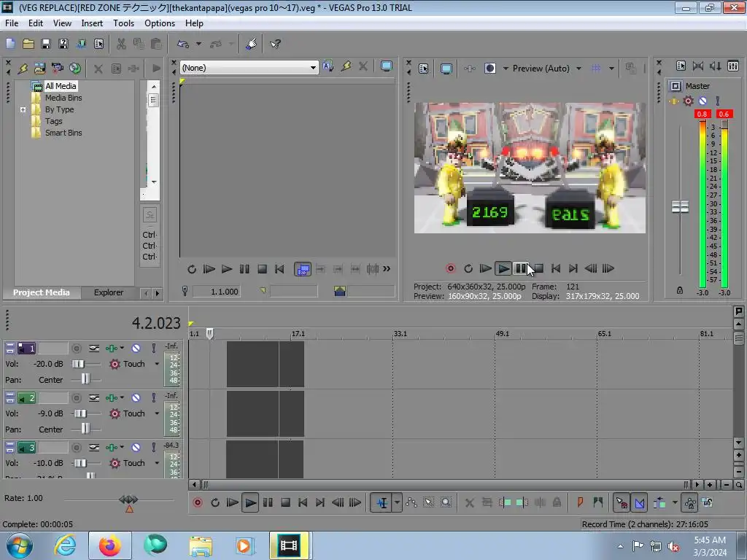Click the timeline ruler marker 33.1

coord(400,334)
